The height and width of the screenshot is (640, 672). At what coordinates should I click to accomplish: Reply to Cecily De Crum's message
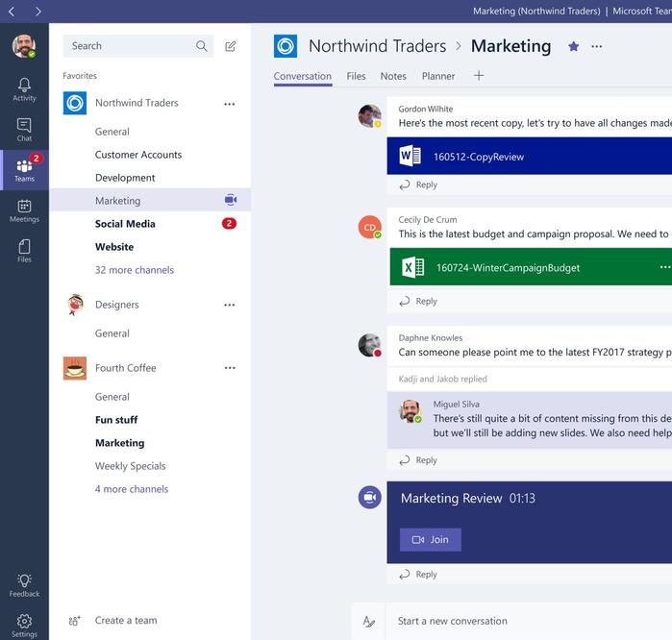click(x=419, y=301)
